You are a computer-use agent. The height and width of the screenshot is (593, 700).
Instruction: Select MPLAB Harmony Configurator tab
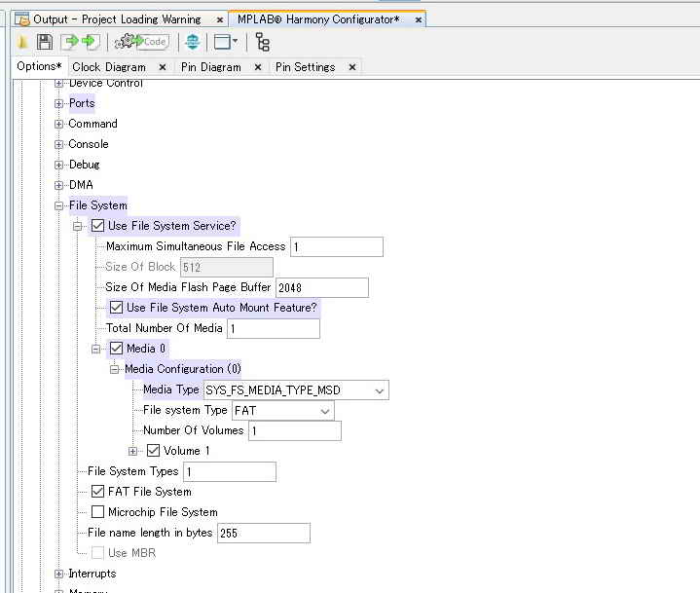(x=318, y=19)
